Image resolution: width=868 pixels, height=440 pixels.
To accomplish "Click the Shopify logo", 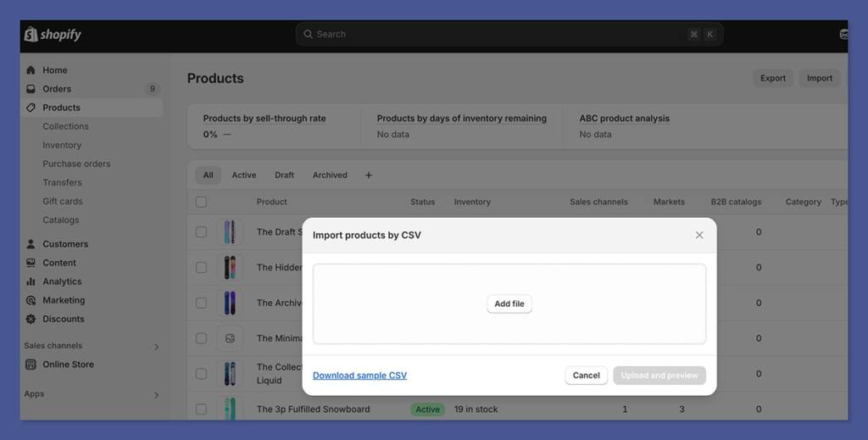I will click(53, 34).
